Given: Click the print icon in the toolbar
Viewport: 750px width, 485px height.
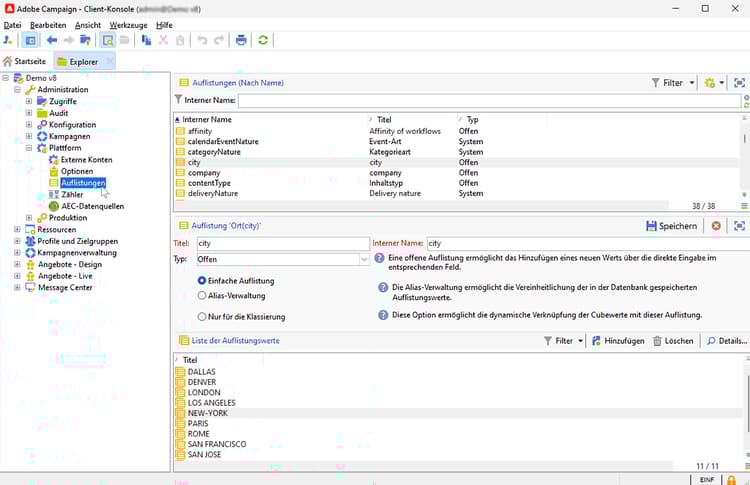Looking at the screenshot, I should (x=240, y=40).
